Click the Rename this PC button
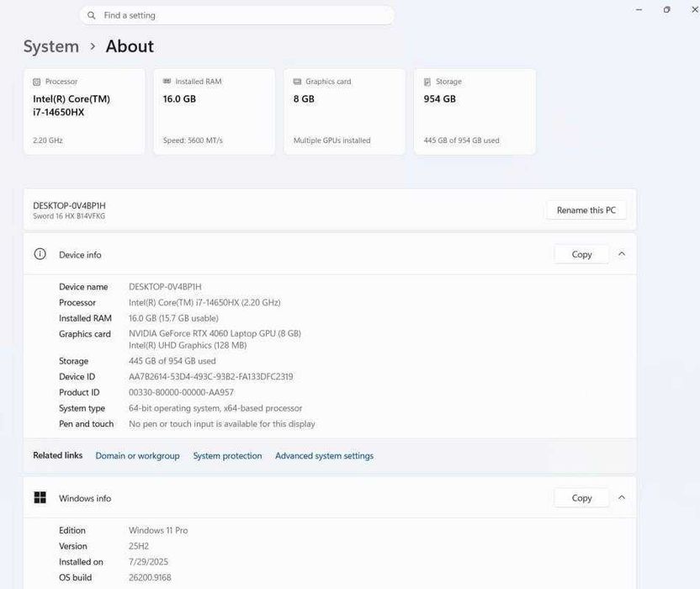 click(x=586, y=210)
